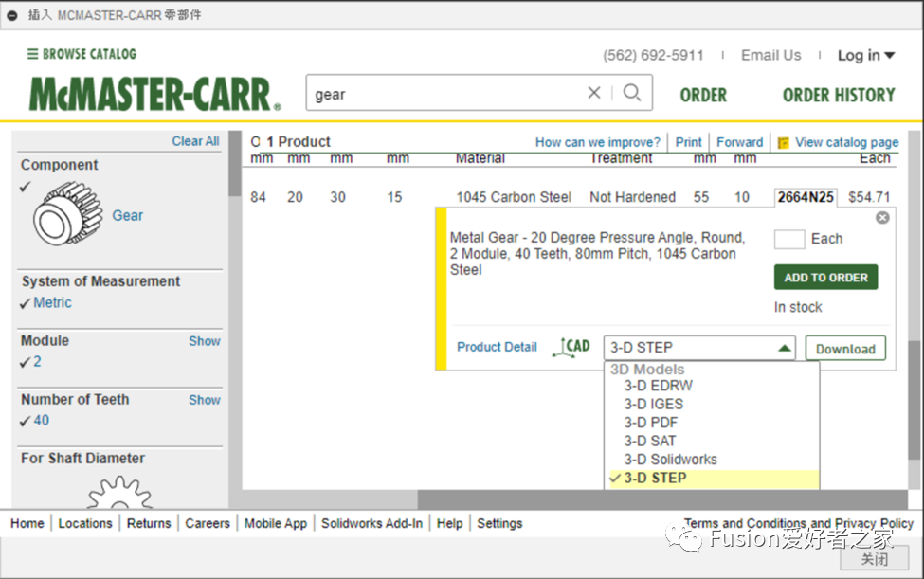Click the Metric link

tap(52, 302)
